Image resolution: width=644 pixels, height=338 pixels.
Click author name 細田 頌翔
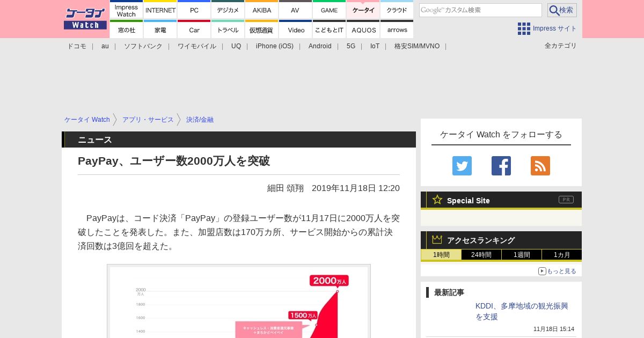(286, 188)
